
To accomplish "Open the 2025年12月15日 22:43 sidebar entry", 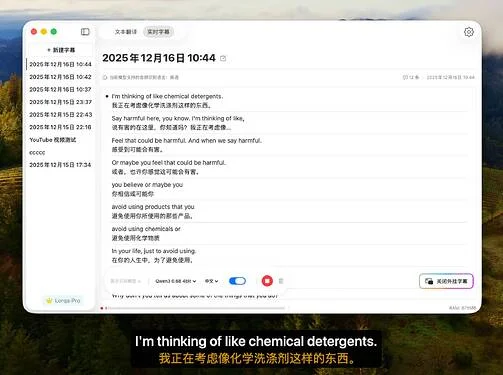I will coord(60,114).
